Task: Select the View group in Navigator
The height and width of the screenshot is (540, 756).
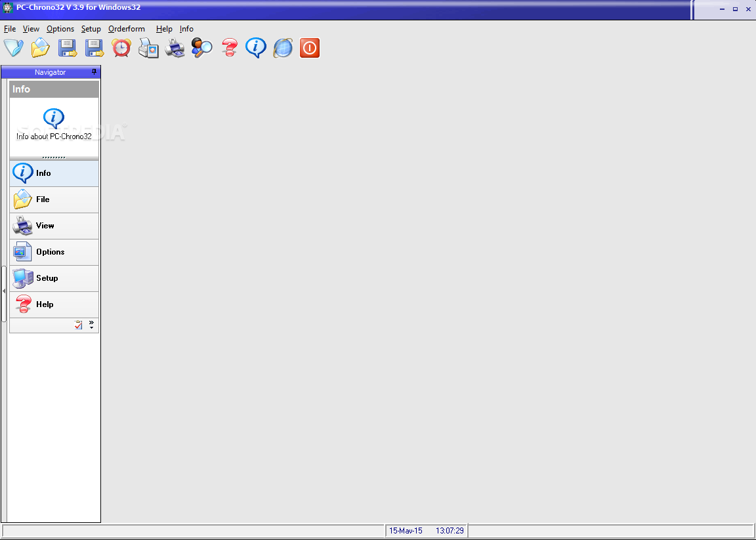Action: [x=54, y=226]
